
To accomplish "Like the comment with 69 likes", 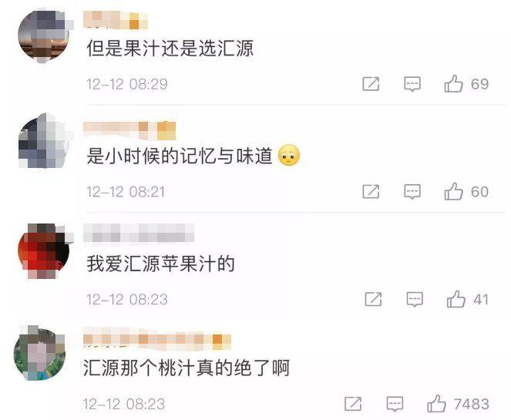I will tap(453, 84).
